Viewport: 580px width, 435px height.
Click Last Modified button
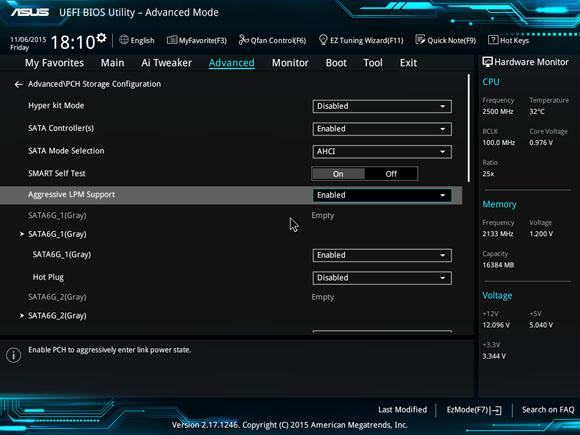402,410
